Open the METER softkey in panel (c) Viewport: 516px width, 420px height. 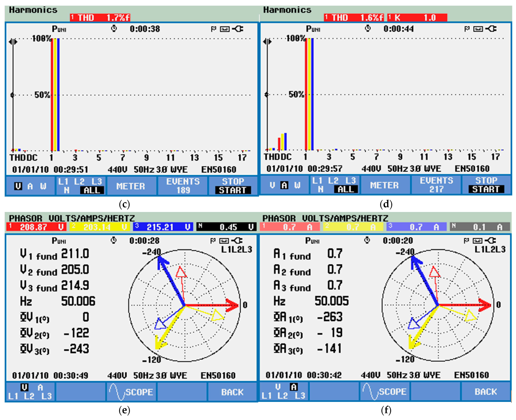tap(131, 186)
